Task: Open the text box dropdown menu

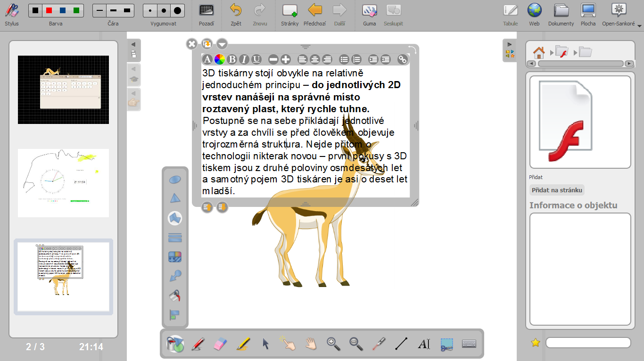Action: 222,44
